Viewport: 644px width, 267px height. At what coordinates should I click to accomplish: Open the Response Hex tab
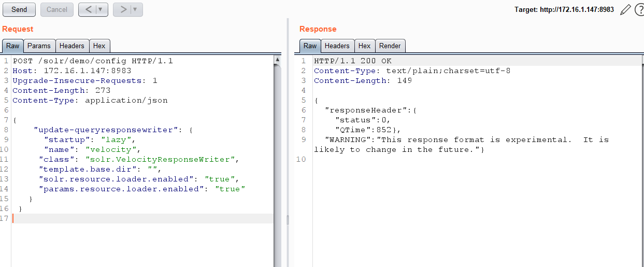(x=365, y=46)
